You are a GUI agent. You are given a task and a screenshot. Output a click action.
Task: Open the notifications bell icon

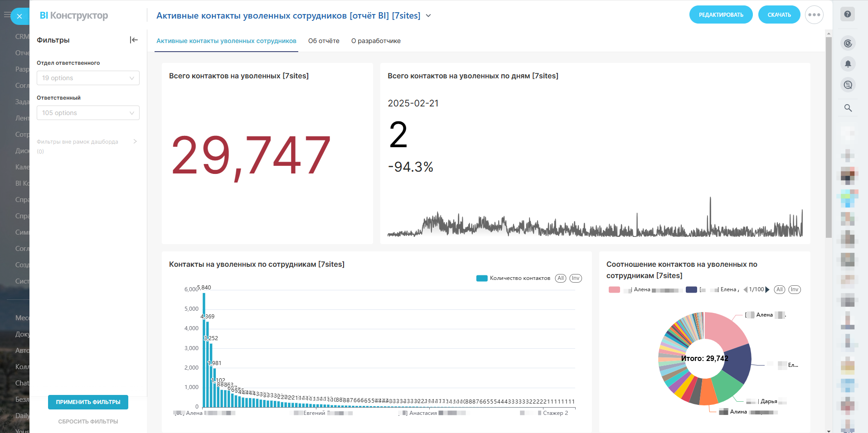click(848, 64)
